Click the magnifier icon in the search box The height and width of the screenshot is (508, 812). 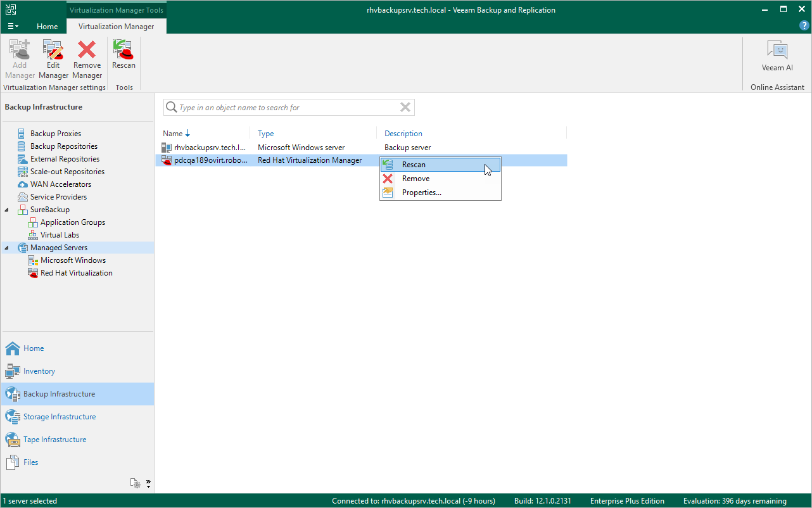[171, 108]
